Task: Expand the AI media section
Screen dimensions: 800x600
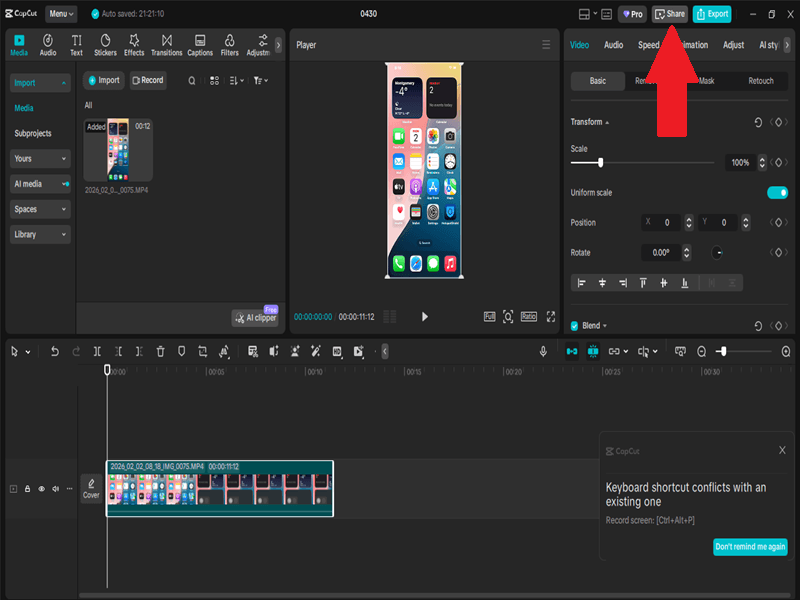Action: [40, 184]
